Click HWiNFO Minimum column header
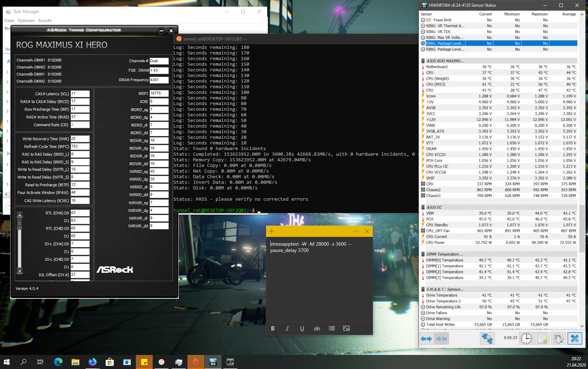Viewport: 588px width, 369px height. point(507,14)
